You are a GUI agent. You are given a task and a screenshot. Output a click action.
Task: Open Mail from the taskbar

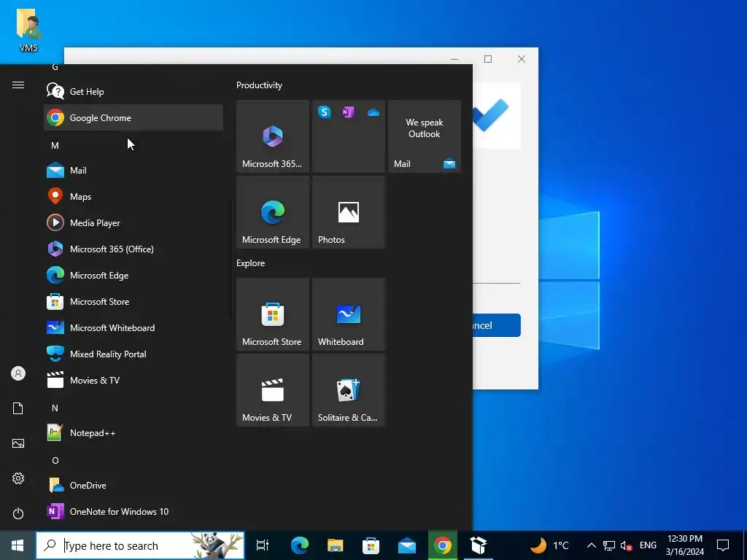pyautogui.click(x=407, y=545)
